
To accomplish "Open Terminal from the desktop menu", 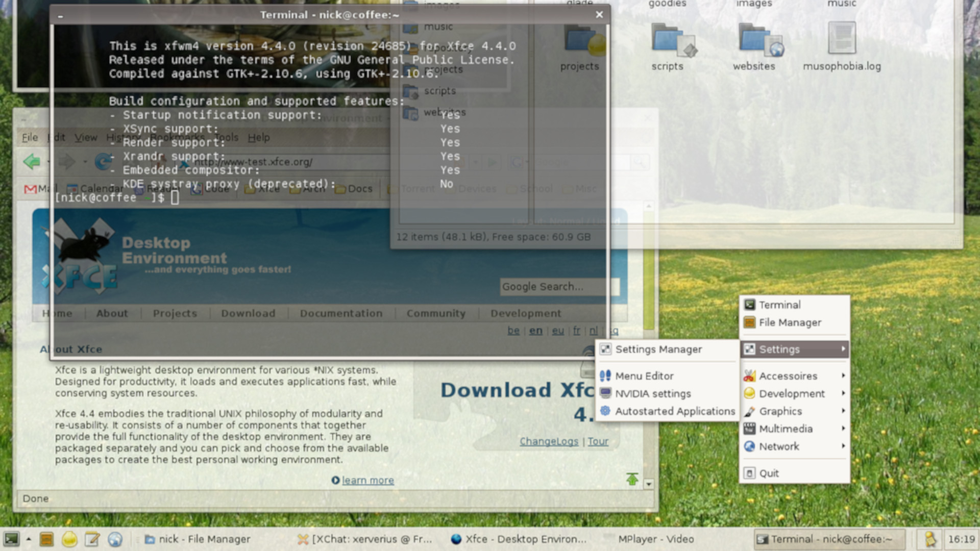I will pyautogui.click(x=794, y=305).
